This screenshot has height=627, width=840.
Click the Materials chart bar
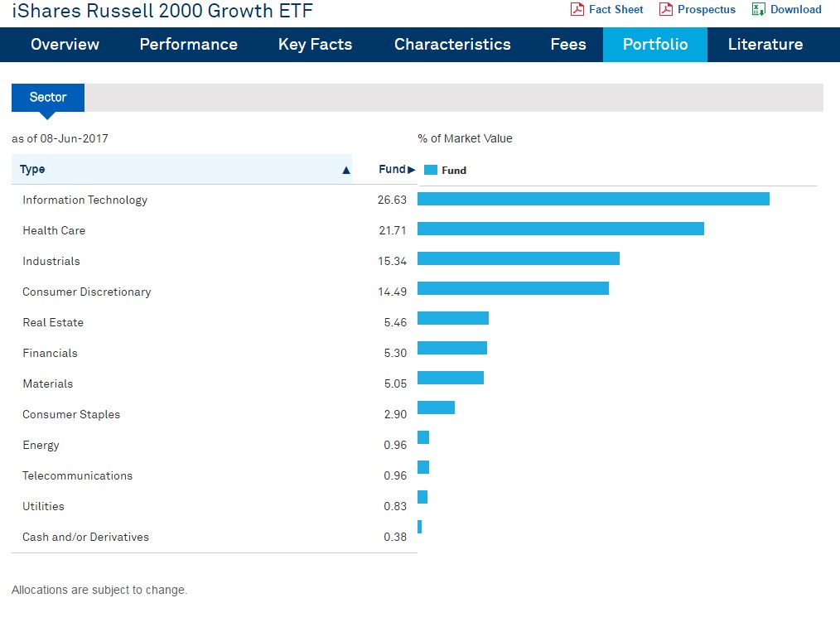pyautogui.click(x=451, y=378)
